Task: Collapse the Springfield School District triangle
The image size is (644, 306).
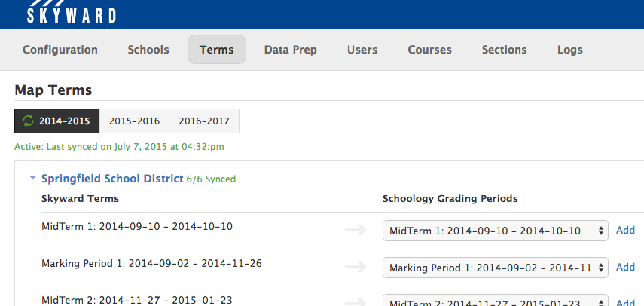Action: tap(32, 179)
